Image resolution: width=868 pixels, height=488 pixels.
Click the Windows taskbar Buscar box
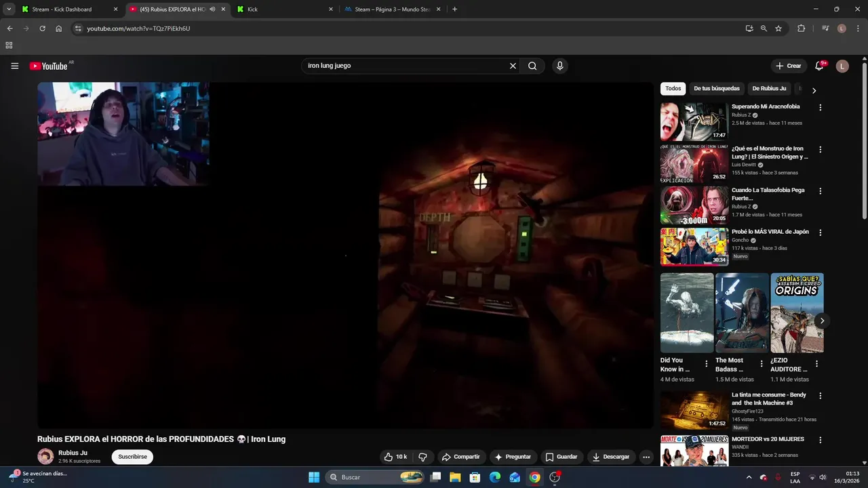[376, 477]
